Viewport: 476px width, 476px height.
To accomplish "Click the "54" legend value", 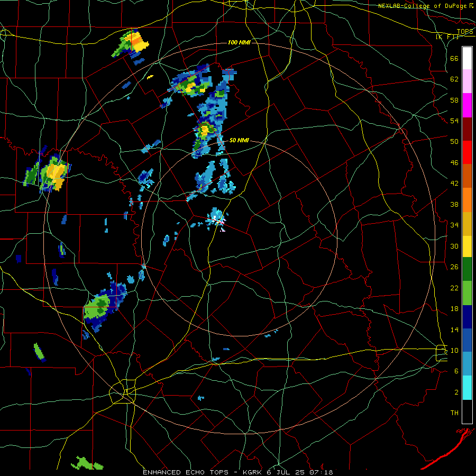I will click(x=454, y=121).
